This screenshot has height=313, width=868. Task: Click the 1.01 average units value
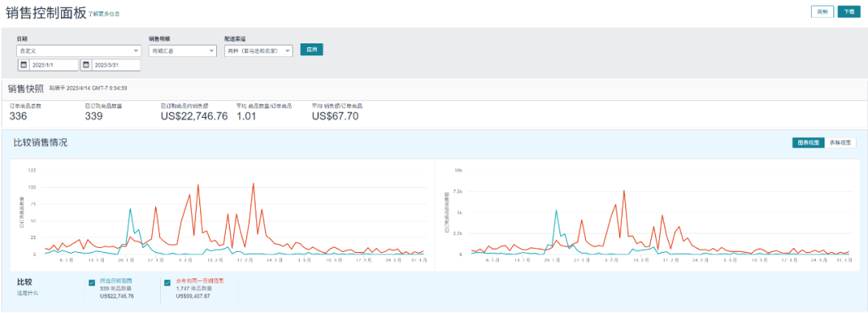[247, 116]
